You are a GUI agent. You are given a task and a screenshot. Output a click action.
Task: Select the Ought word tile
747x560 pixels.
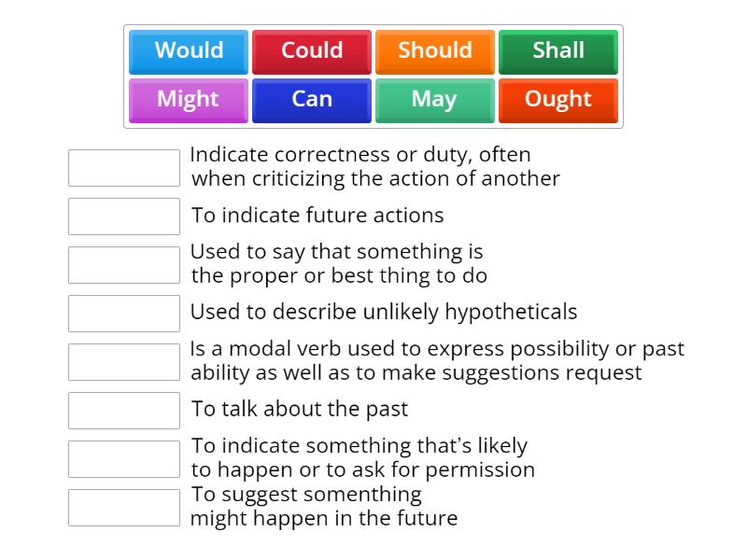pyautogui.click(x=557, y=100)
